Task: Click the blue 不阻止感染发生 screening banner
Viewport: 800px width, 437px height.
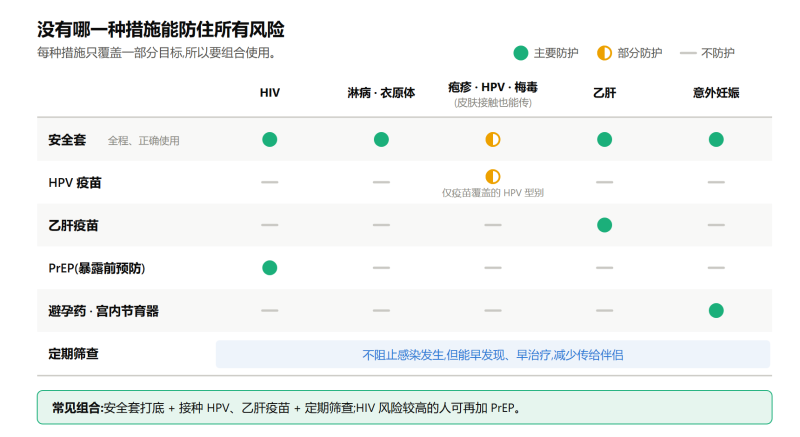Action: click(493, 354)
